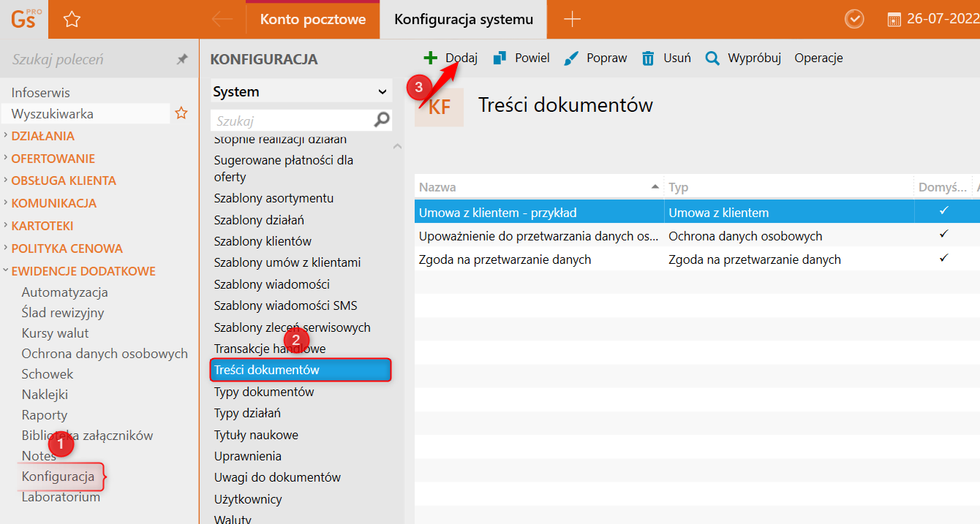Click the Typ column header
This screenshot has width=980, height=524.
click(x=788, y=187)
